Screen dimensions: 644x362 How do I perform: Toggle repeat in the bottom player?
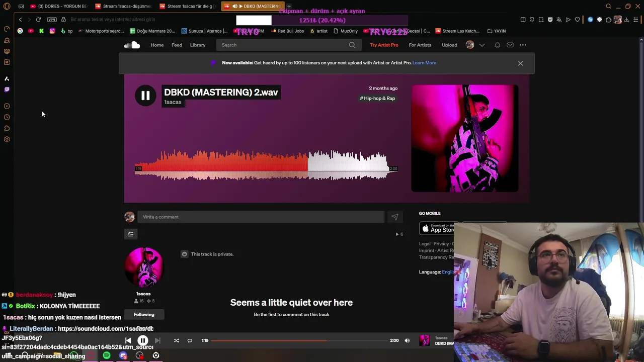[x=190, y=340]
